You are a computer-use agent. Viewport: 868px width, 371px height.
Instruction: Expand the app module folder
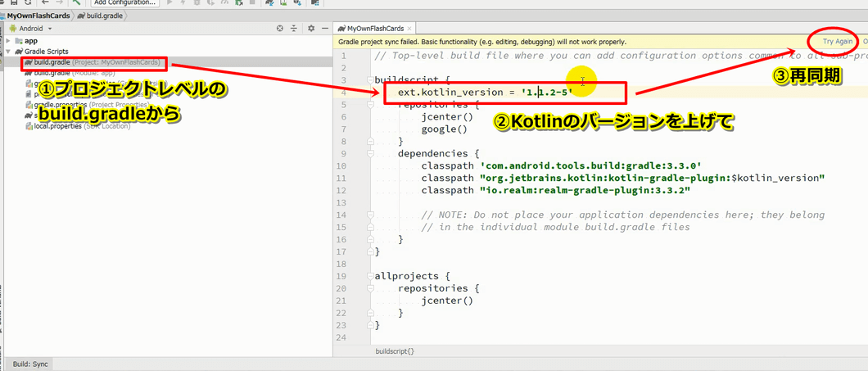pos(8,41)
